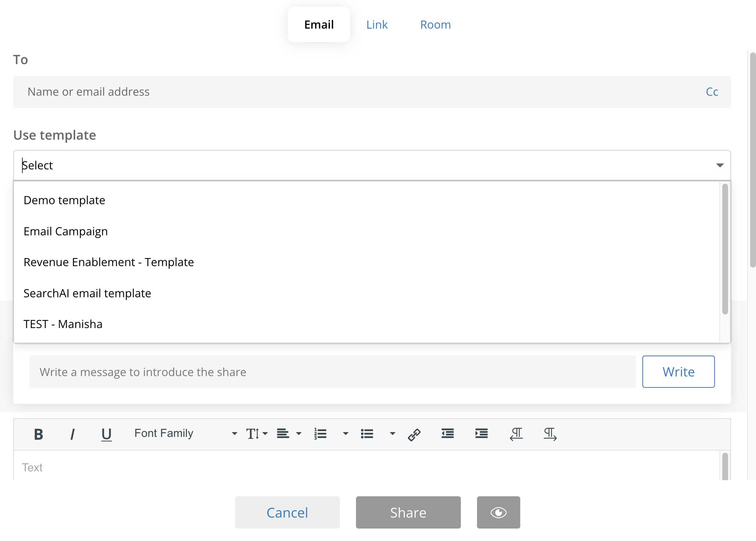756x541 pixels.
Task: Preview the share with the eye button
Action: tap(499, 512)
